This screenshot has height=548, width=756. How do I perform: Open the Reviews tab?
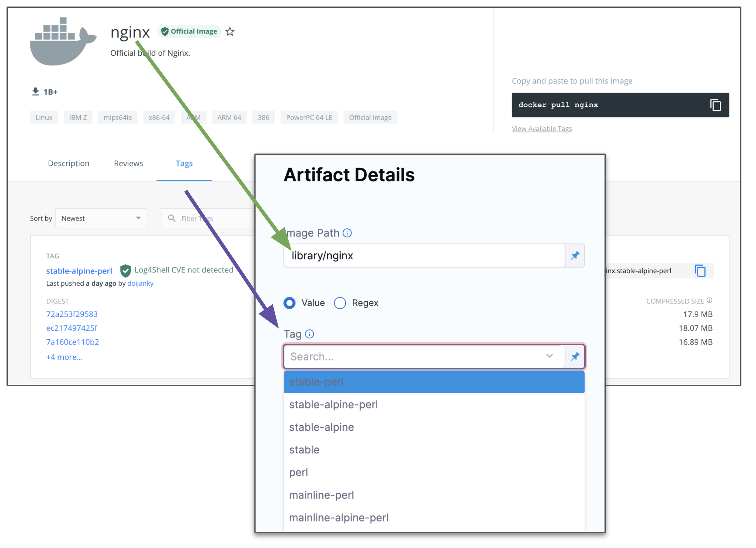tap(128, 163)
